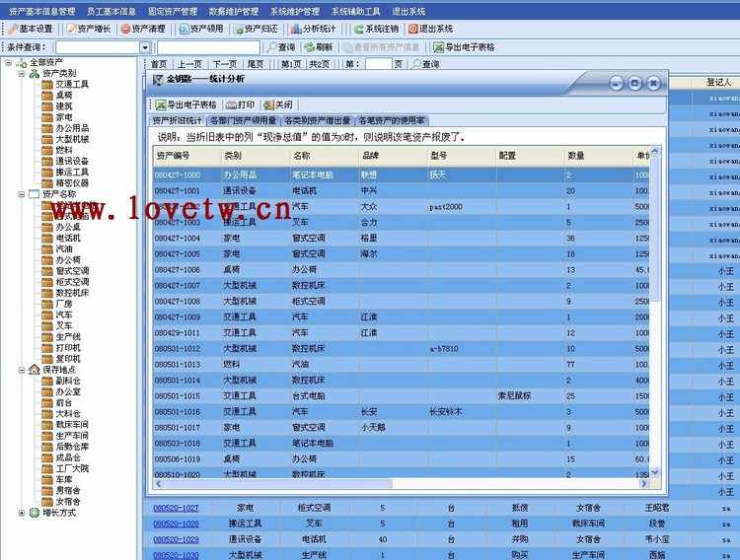Go to 尾页 last page

click(x=256, y=64)
